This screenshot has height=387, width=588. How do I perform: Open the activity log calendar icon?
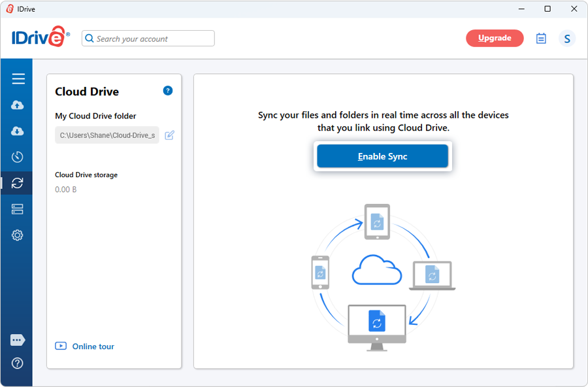tap(541, 38)
